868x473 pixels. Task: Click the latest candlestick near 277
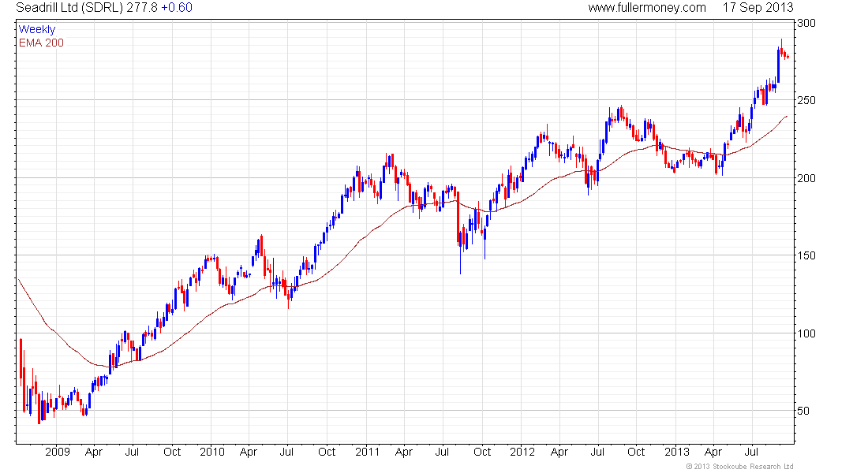pos(788,57)
